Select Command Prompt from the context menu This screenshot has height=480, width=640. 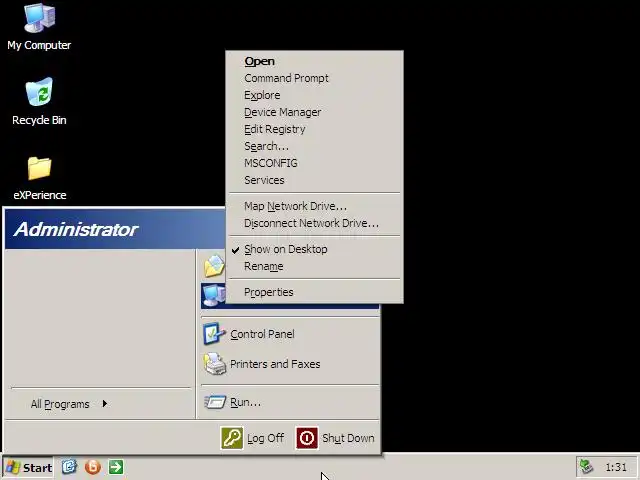click(314, 78)
